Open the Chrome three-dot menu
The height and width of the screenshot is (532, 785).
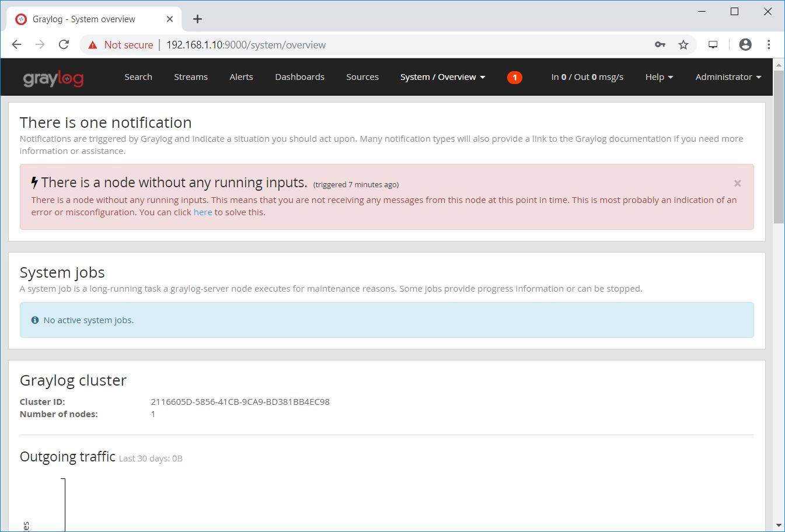(769, 44)
